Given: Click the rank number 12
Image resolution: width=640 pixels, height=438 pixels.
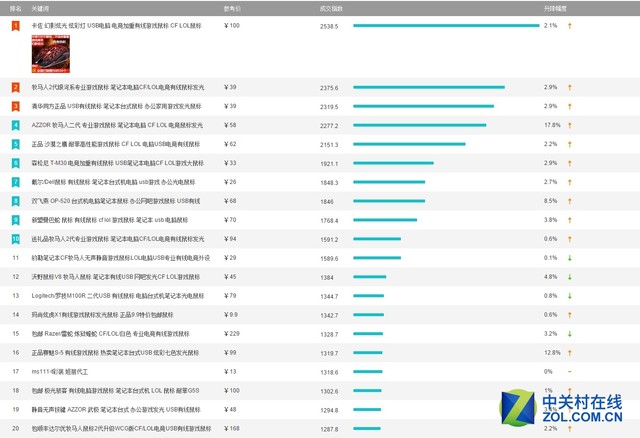Looking at the screenshot, I should click(16, 277).
